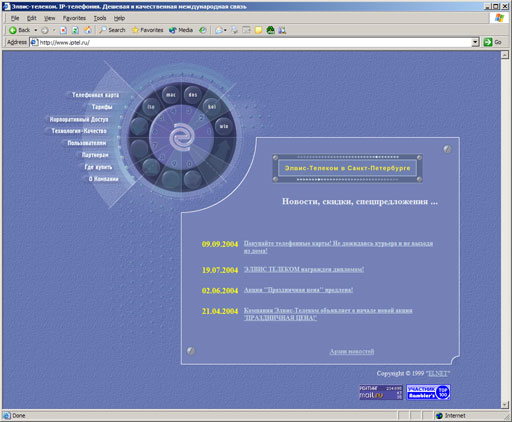The image size is (512, 422).
Task: Open the Favorites menu
Action: coord(74,18)
